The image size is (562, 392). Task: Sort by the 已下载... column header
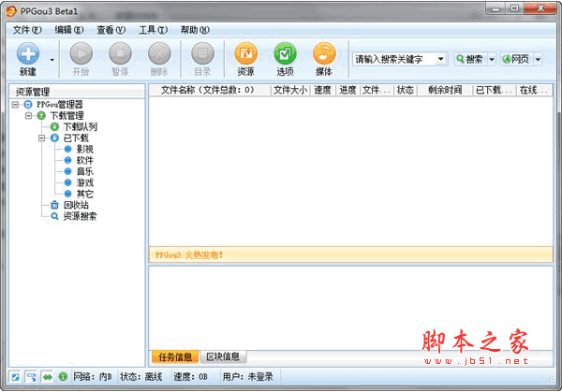tap(495, 90)
